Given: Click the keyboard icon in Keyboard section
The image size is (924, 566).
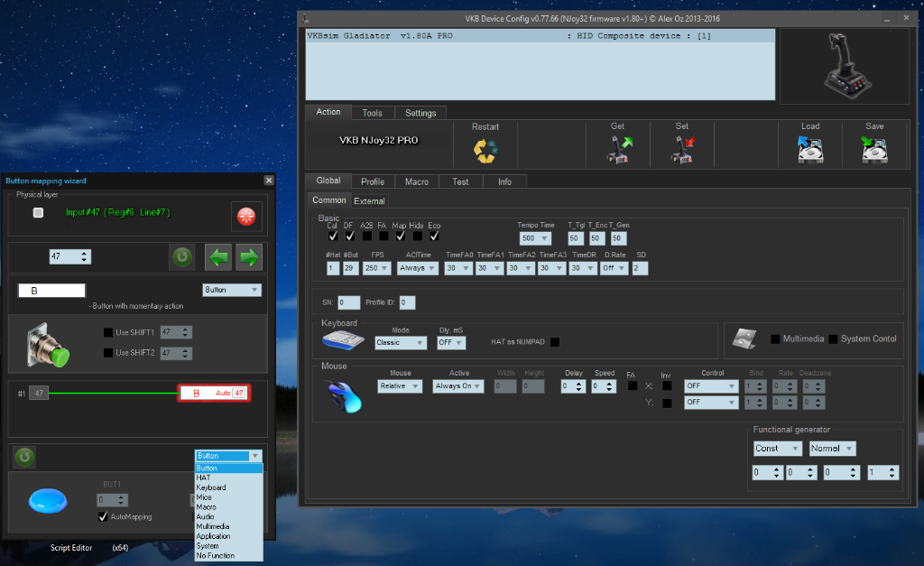Looking at the screenshot, I should tap(343, 340).
